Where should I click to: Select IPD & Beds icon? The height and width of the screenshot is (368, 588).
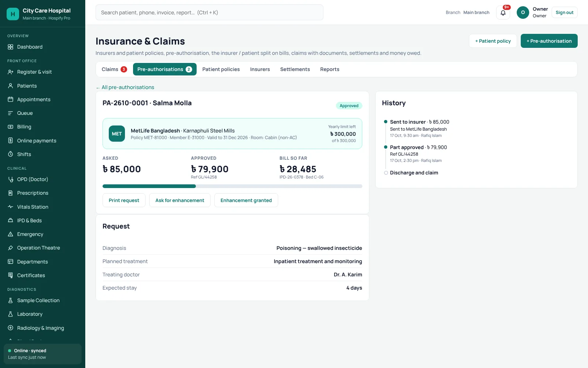[10, 220]
